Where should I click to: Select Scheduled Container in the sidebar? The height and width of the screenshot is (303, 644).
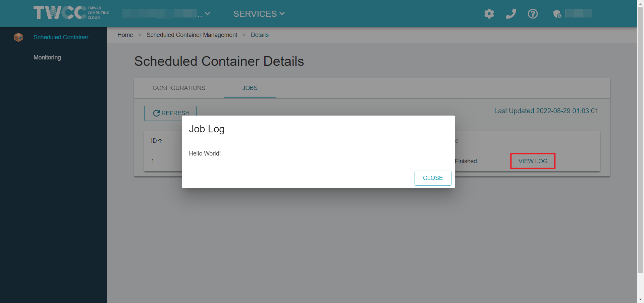pyautogui.click(x=61, y=37)
